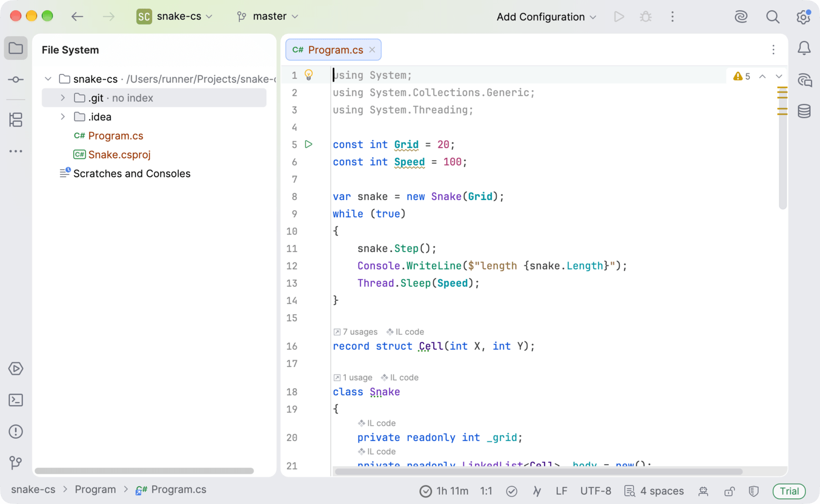The width and height of the screenshot is (820, 504).
Task: Jump to next highlighted problem down arrow
Action: (779, 77)
